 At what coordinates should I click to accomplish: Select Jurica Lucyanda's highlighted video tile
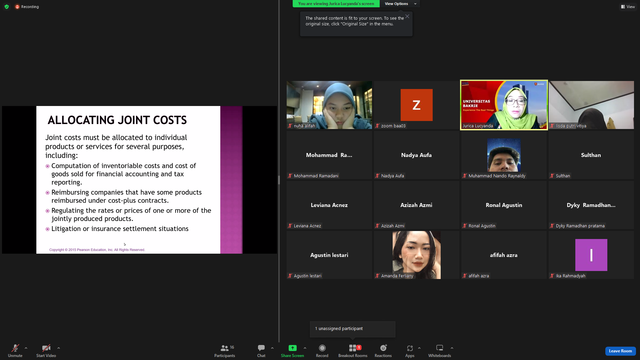click(504, 105)
